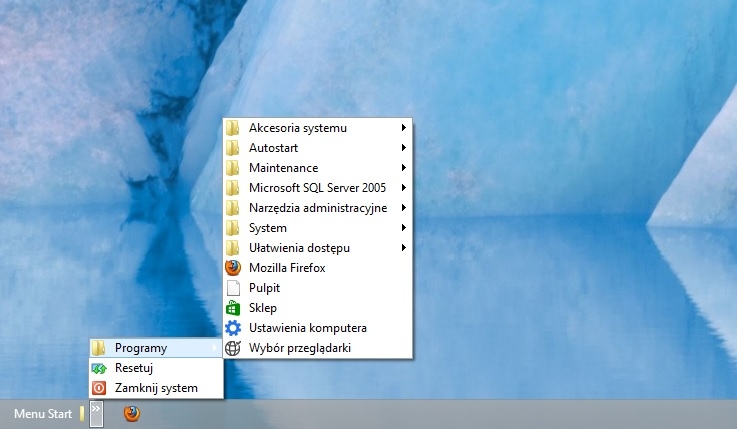This screenshot has width=737, height=429.
Task: Click the Narzędzia administracyjne folder icon
Action: click(x=233, y=208)
